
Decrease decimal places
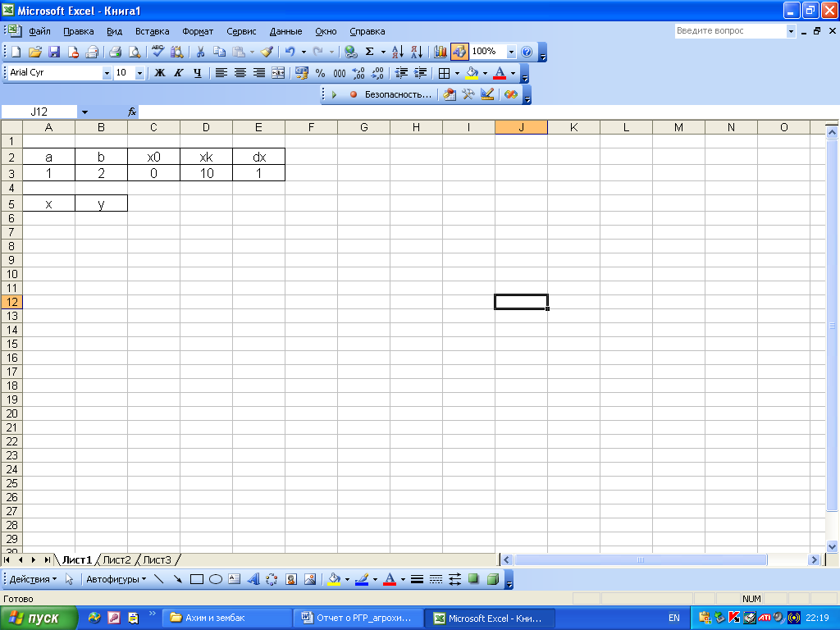pyautogui.click(x=377, y=73)
